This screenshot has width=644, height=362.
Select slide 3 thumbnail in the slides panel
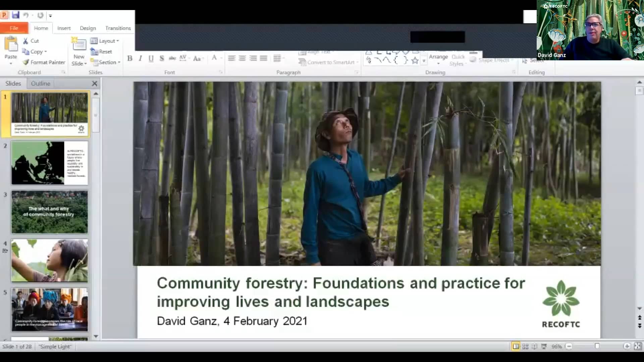coord(49,212)
